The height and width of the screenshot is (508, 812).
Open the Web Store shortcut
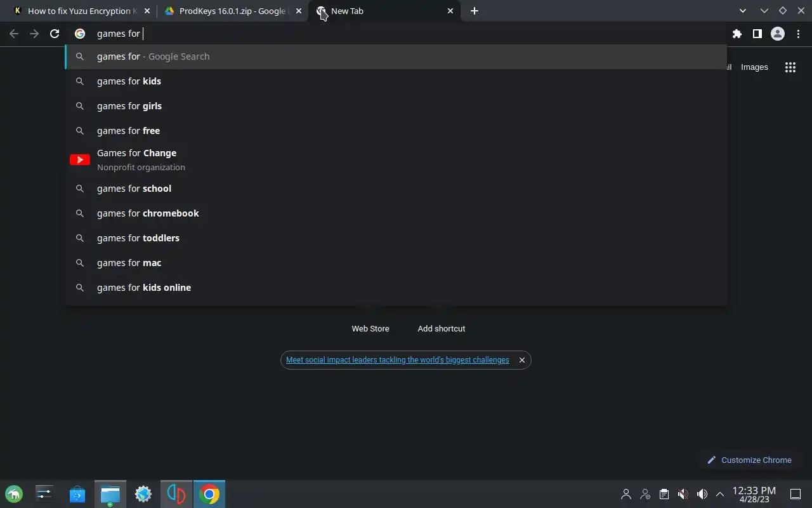coord(370,328)
